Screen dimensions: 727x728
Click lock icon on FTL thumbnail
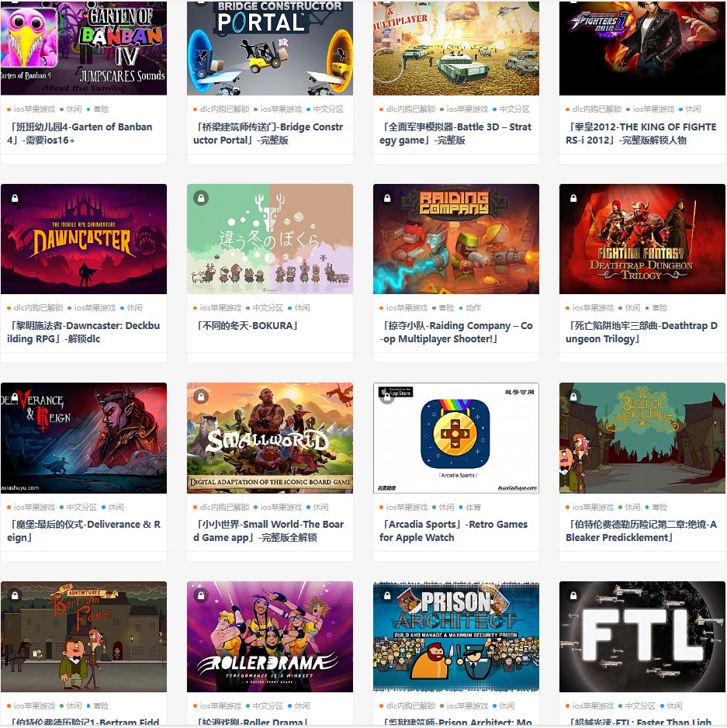[x=573, y=595]
